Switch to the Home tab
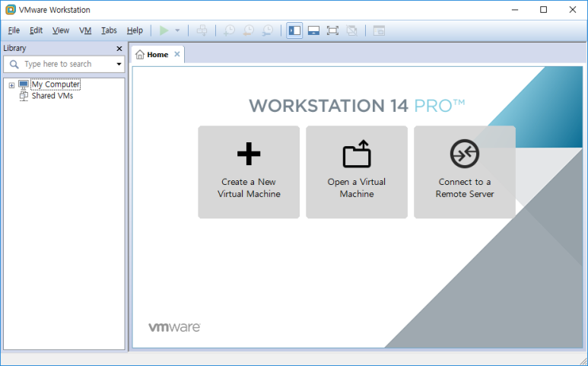Screen dimensions: 588x366 pos(157,55)
